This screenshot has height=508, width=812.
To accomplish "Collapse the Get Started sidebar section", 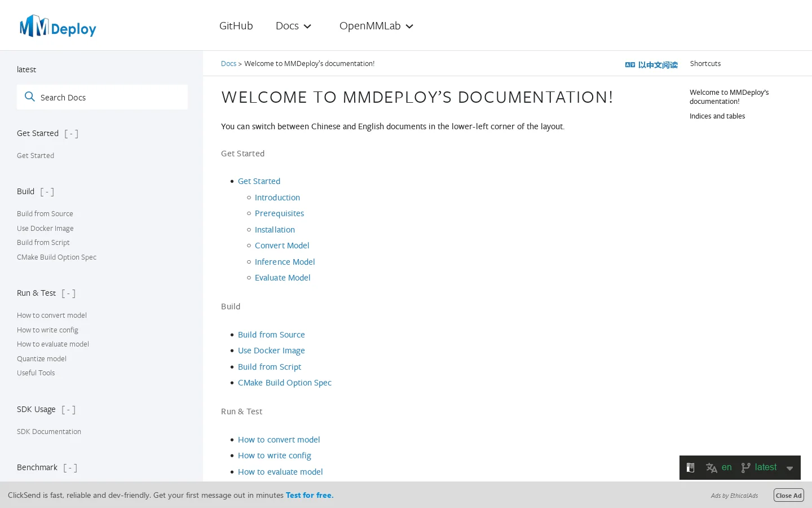I will (x=71, y=134).
